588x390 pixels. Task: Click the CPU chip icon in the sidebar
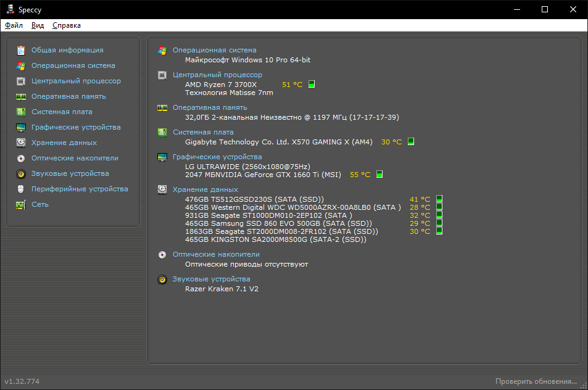(x=21, y=81)
